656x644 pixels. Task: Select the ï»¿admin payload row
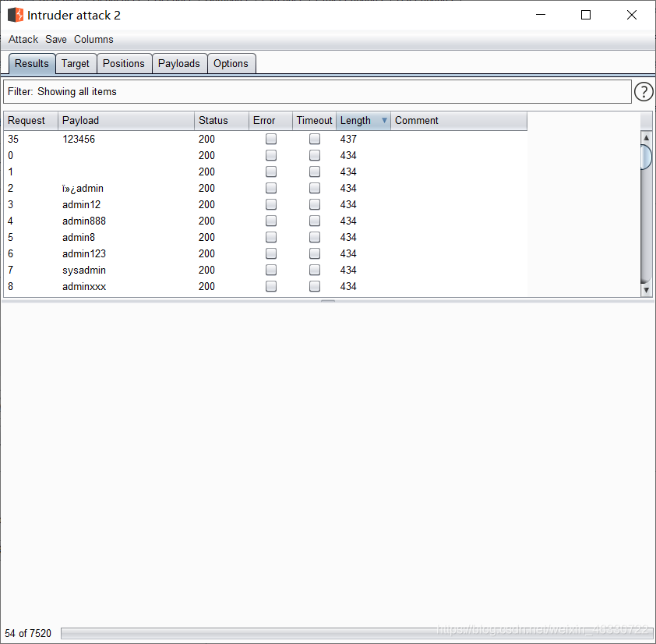(265, 188)
